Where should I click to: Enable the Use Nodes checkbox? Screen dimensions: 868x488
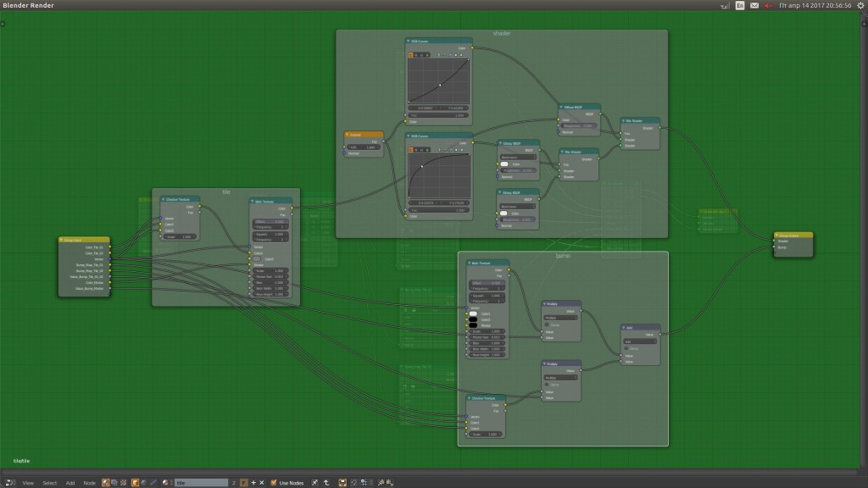tap(273, 481)
